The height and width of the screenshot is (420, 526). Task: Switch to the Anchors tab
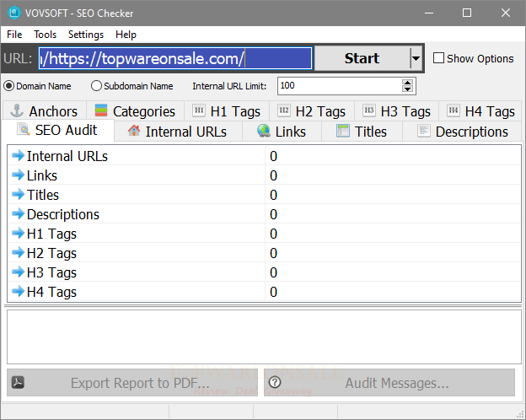coord(45,111)
